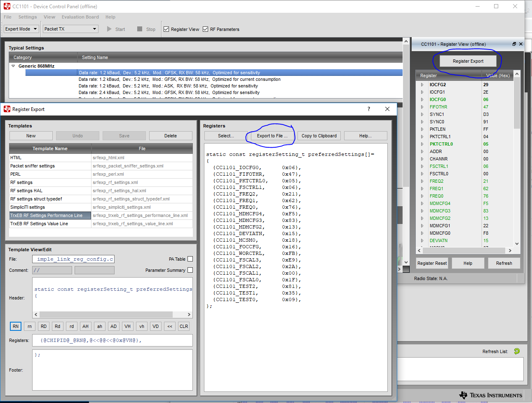
Task: Click Help button in Register View
Action: [468, 263]
